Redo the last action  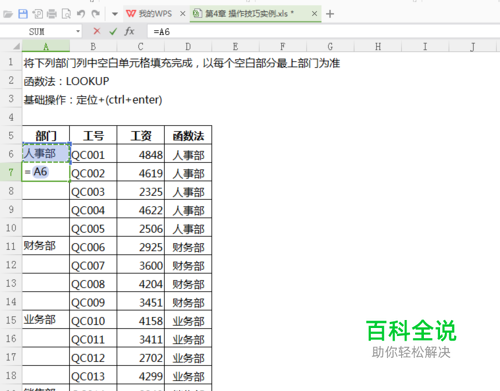click(x=96, y=14)
